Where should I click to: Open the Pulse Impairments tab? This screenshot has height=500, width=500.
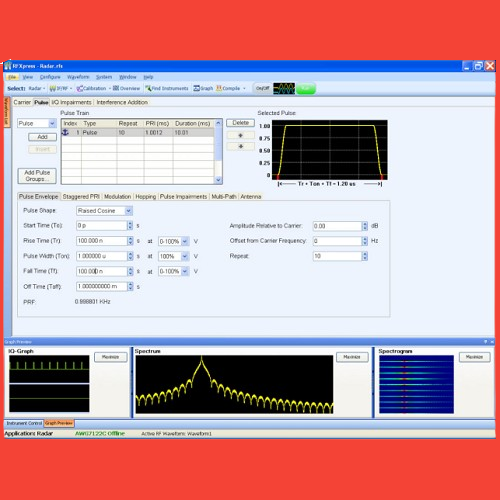tap(183, 197)
